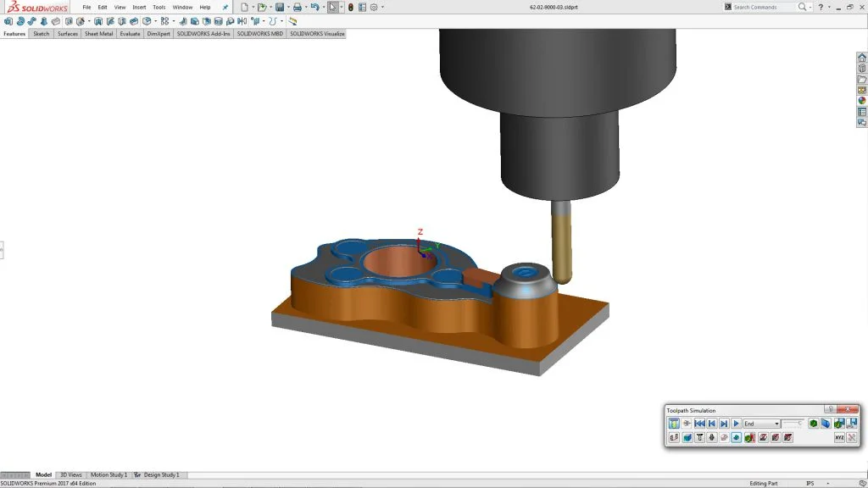The width and height of the screenshot is (868, 488).
Task: Open the Appearances, Scenes and Decals pane
Action: click(861, 100)
